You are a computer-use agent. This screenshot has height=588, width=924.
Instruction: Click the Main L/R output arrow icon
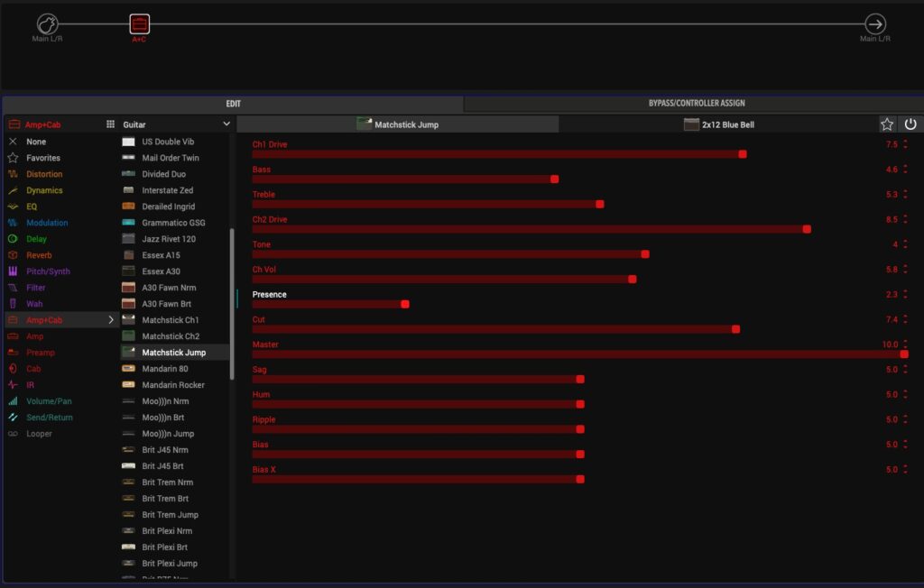pos(874,23)
